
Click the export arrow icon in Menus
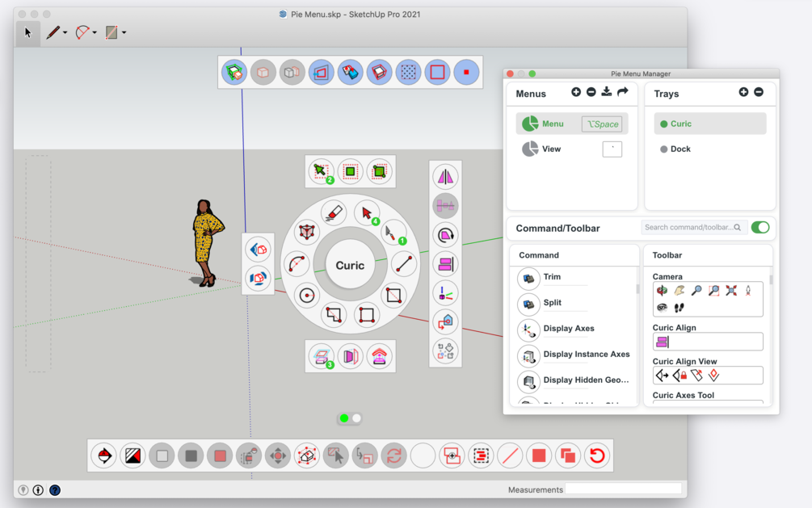[622, 92]
